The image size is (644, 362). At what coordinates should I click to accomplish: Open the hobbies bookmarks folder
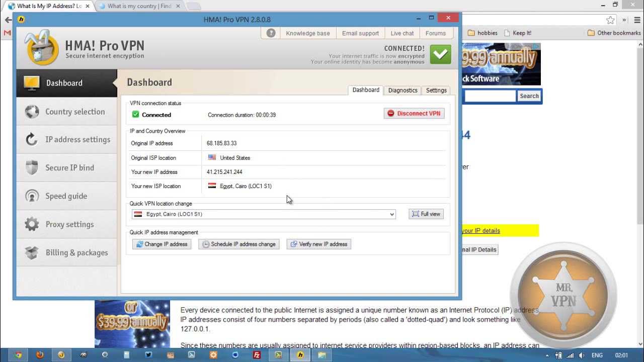pyautogui.click(x=482, y=33)
